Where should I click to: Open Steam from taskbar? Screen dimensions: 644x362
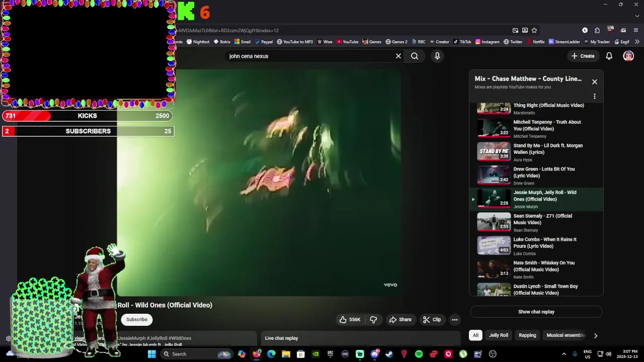pos(389,354)
